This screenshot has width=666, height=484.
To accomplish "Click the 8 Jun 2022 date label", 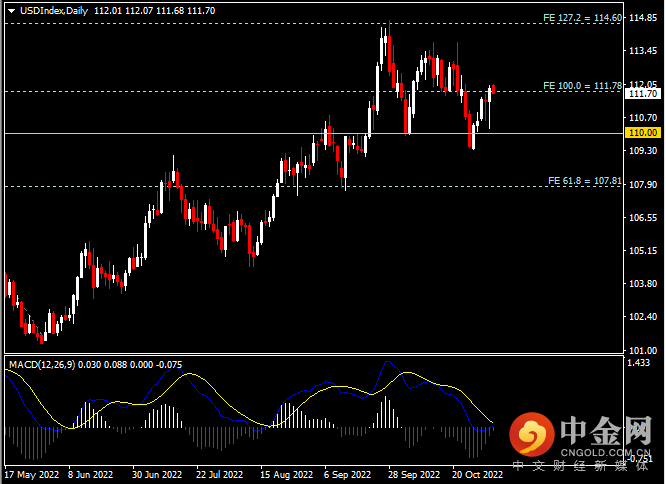I will click(x=90, y=475).
